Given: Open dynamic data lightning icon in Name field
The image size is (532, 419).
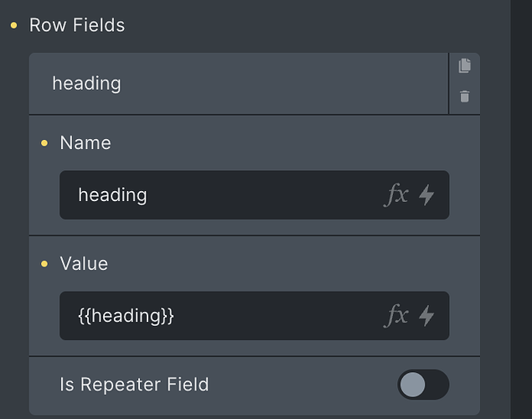Looking at the screenshot, I should pyautogui.click(x=426, y=194).
